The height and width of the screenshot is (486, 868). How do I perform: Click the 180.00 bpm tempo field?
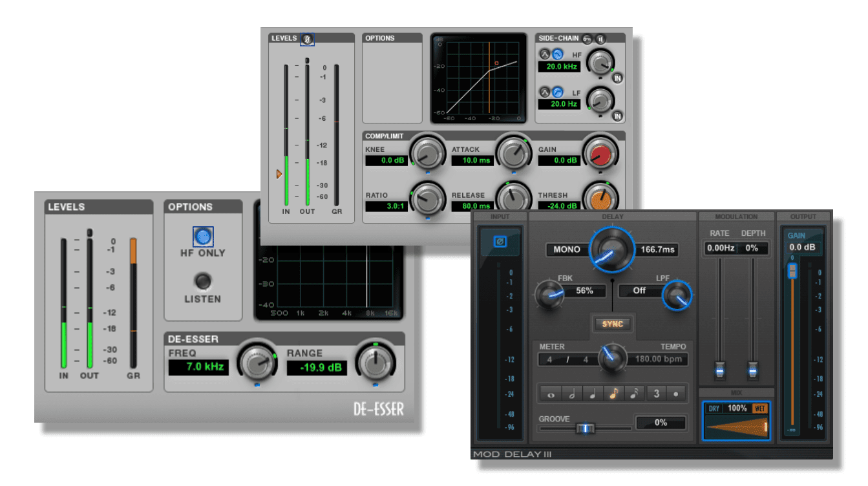point(657,359)
